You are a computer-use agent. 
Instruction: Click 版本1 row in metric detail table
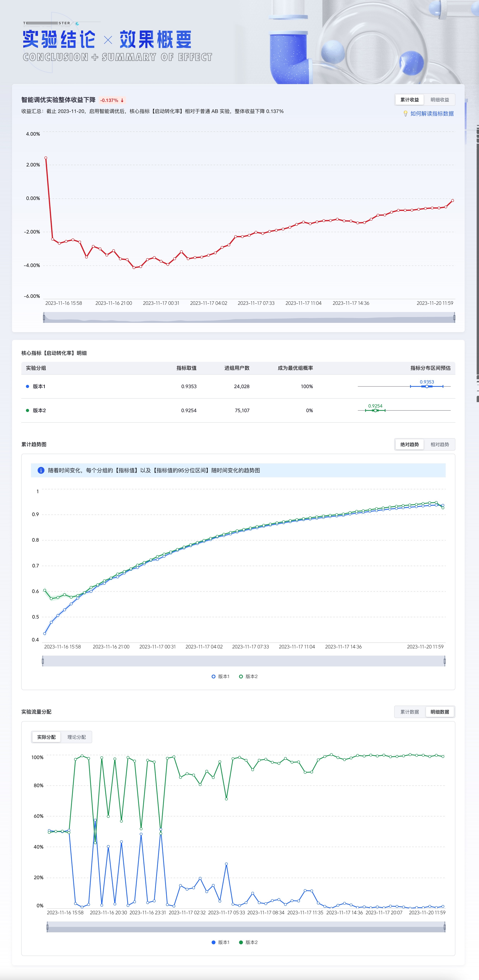point(238,387)
